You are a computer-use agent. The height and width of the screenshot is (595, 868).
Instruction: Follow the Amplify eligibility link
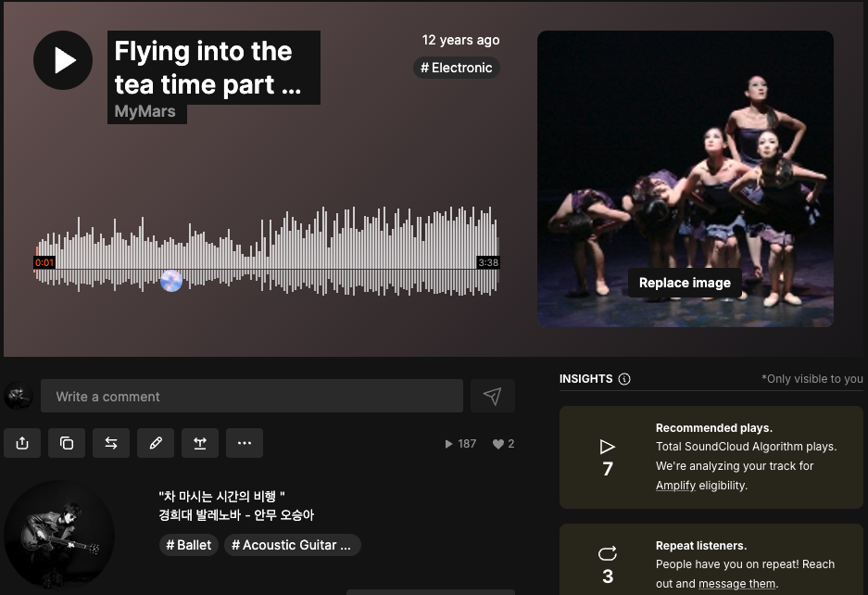pos(675,486)
